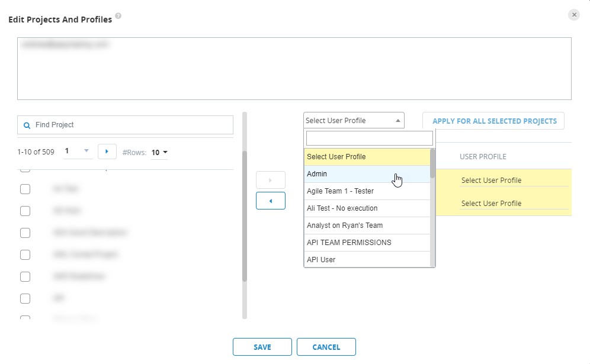Click the help icon beside the dialog title
590x364 pixels.
(118, 17)
